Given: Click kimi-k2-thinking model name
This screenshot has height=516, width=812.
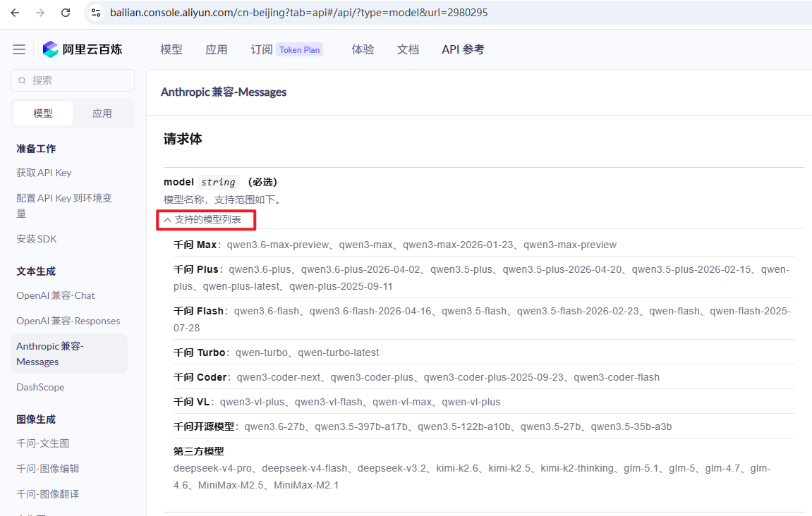Looking at the screenshot, I should (577, 468).
